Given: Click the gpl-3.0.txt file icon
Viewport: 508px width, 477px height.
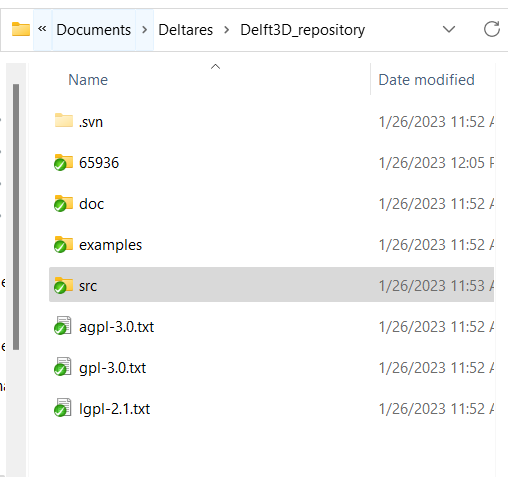Looking at the screenshot, I should click(x=63, y=367).
